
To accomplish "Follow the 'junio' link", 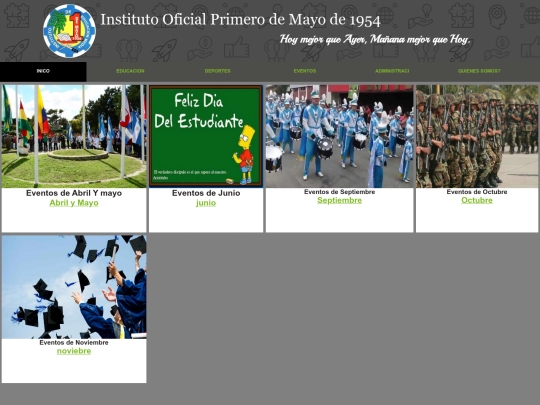I will tap(206, 203).
